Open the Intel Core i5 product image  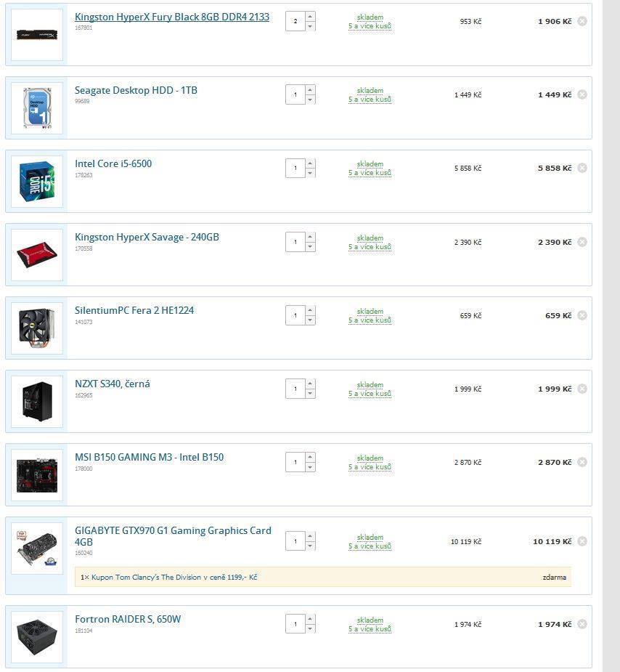pos(37,182)
